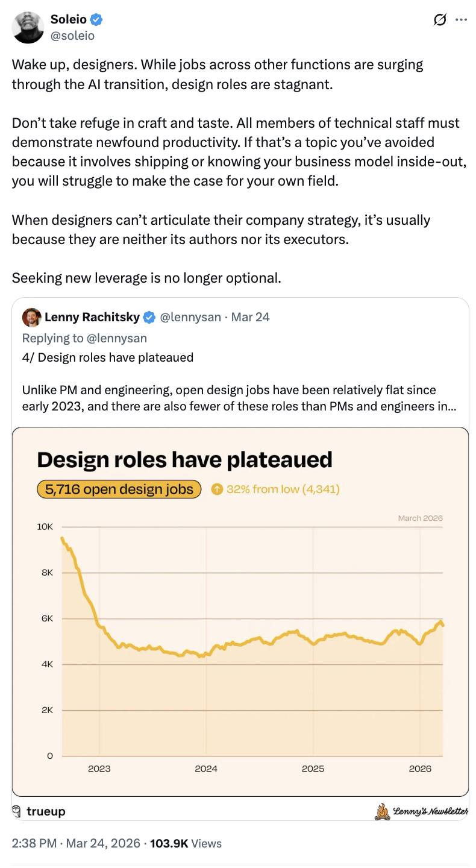Click Soleio's profile avatar
The image size is (476, 868).
[28, 28]
